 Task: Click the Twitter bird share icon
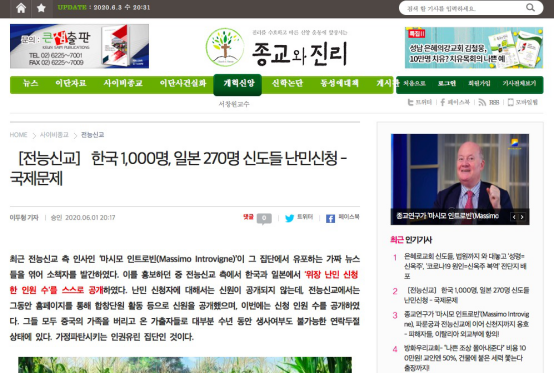(289, 218)
